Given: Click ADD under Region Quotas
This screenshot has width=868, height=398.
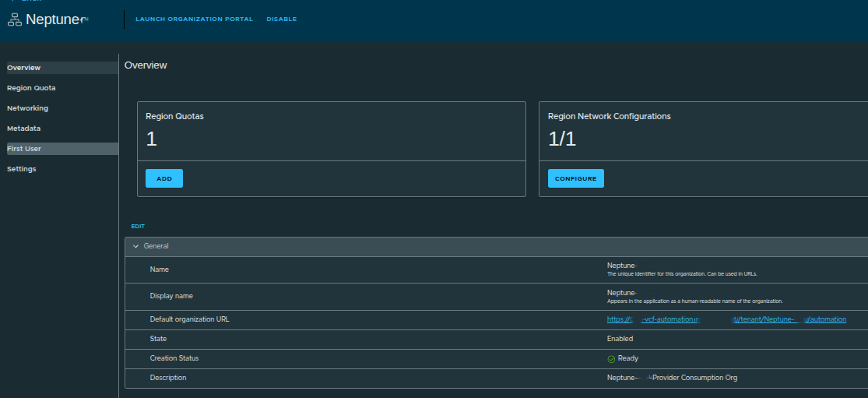Looking at the screenshot, I should pos(164,178).
